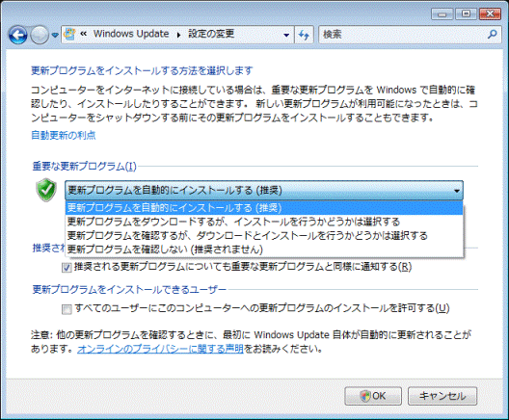This screenshot has width=509, height=420.
Task: Click the greyed forward navigation arrow
Action: pyautogui.click(x=40, y=35)
